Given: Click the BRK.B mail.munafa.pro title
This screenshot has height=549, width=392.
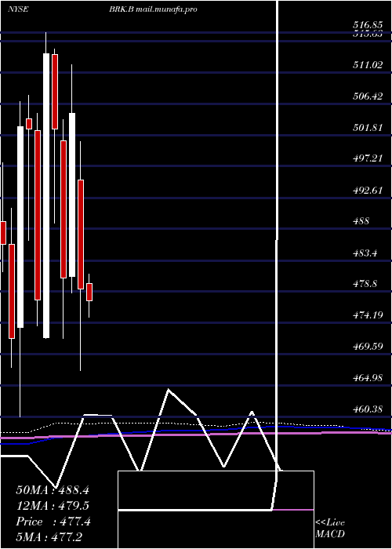Looking at the screenshot, I should click(x=153, y=9).
